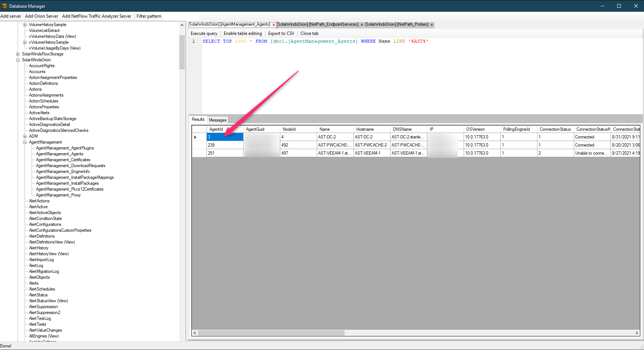
Task: Select the Hostname cell AST-VEEAM-1
Action: (372, 153)
